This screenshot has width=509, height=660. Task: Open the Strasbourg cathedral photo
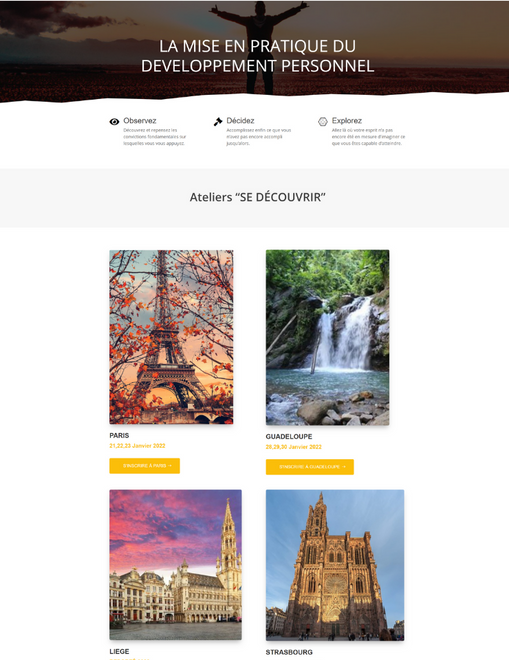[x=335, y=565]
